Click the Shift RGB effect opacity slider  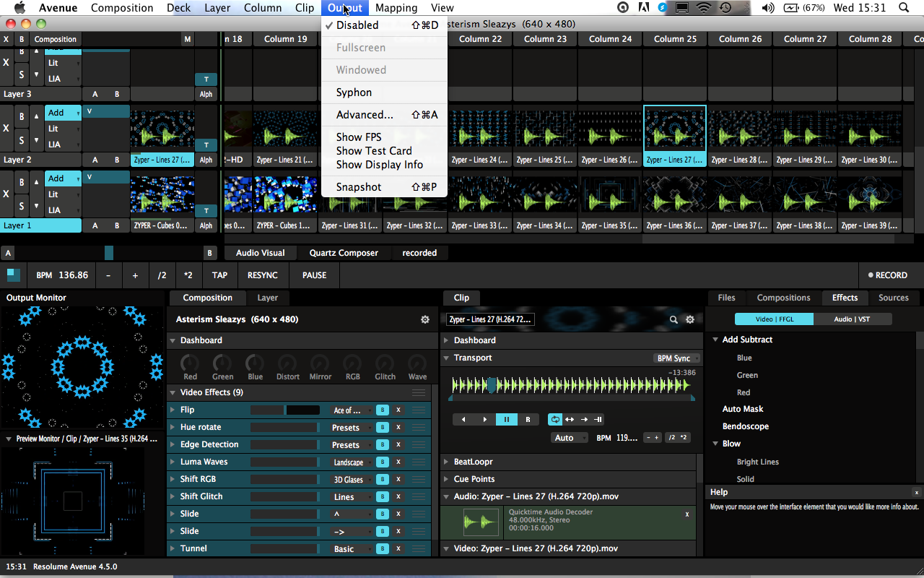[x=284, y=479]
